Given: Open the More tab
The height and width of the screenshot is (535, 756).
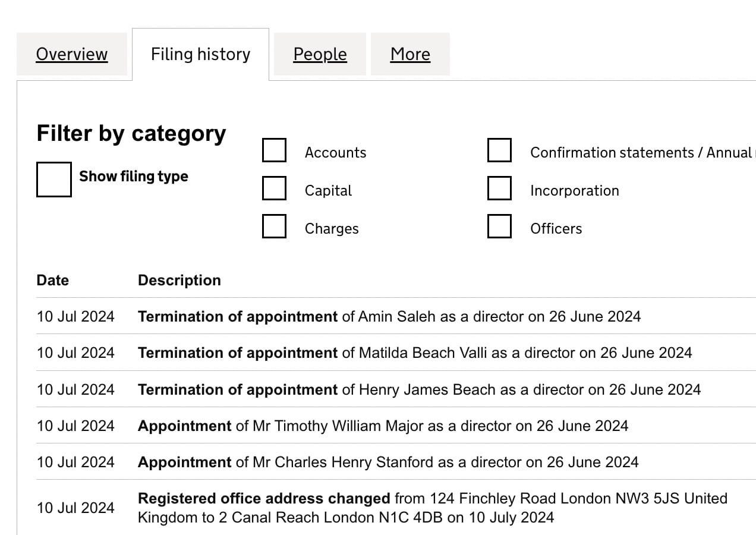Looking at the screenshot, I should point(410,54).
